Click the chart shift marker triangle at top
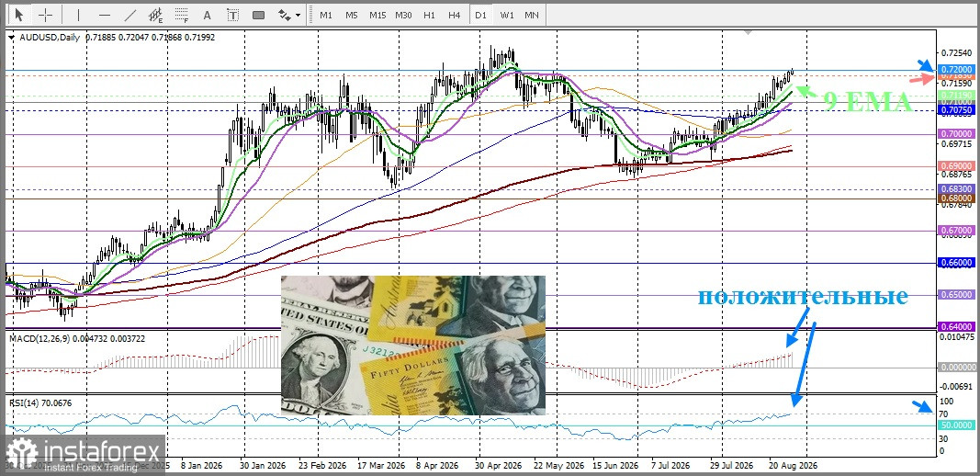This screenshot has width=980, height=476. click(x=749, y=32)
